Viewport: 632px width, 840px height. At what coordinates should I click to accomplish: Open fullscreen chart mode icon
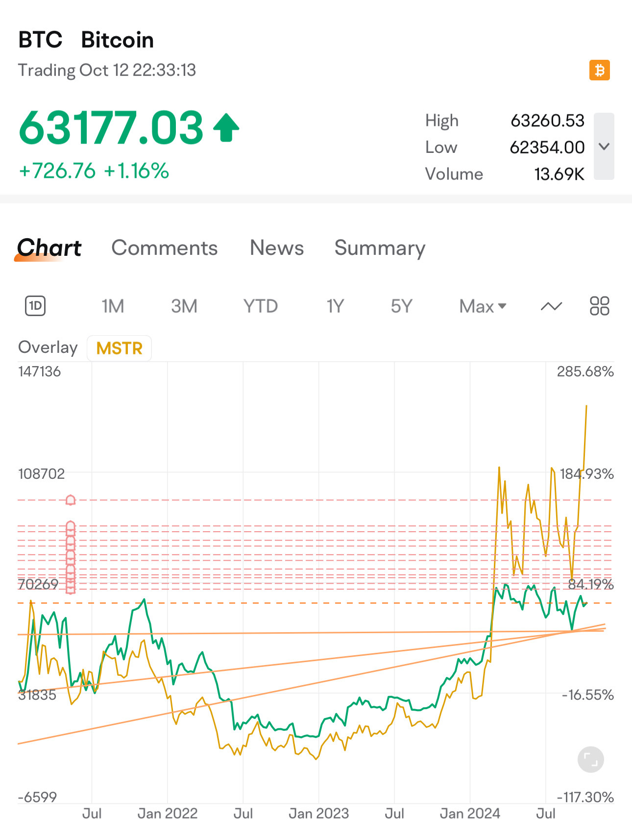[591, 760]
